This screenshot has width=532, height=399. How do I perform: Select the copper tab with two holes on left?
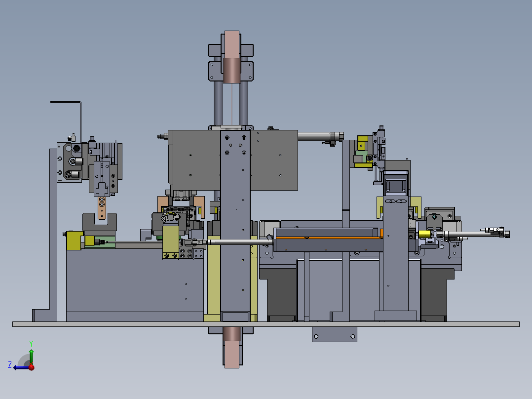tap(102, 207)
